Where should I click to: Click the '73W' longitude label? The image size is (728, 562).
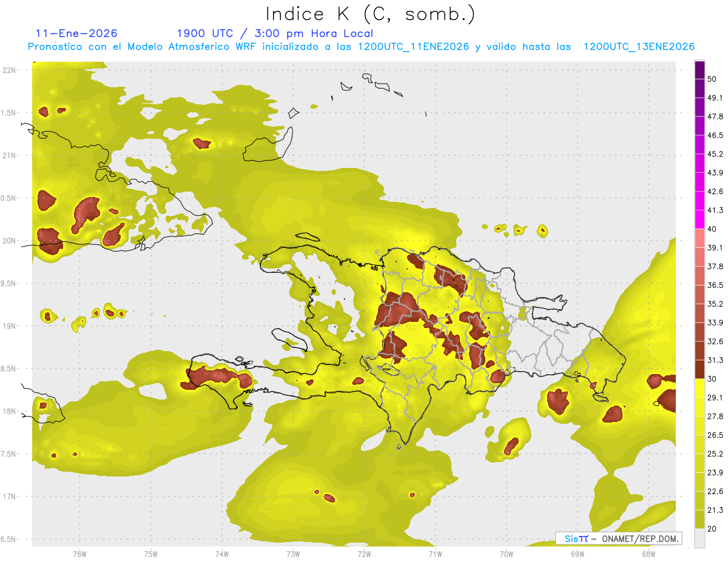tap(293, 554)
